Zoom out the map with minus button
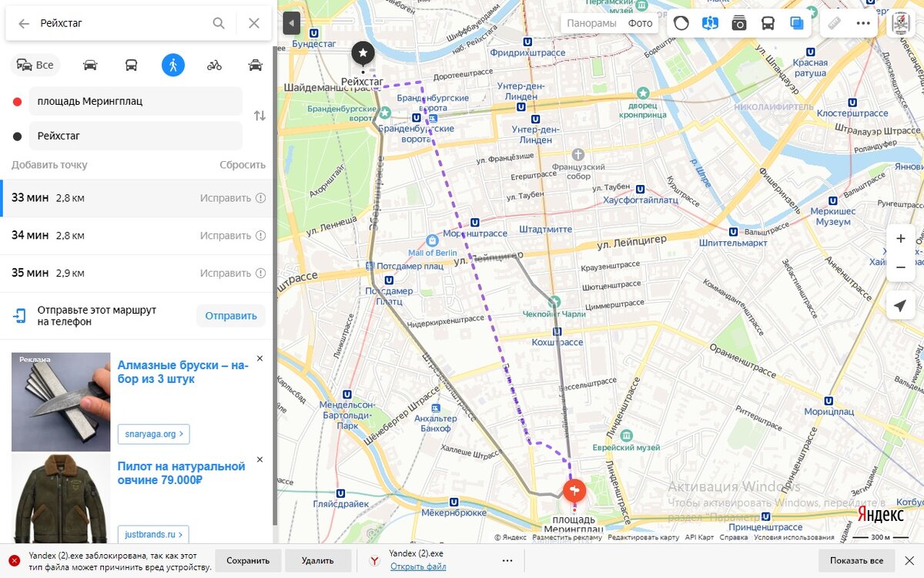 [901, 267]
